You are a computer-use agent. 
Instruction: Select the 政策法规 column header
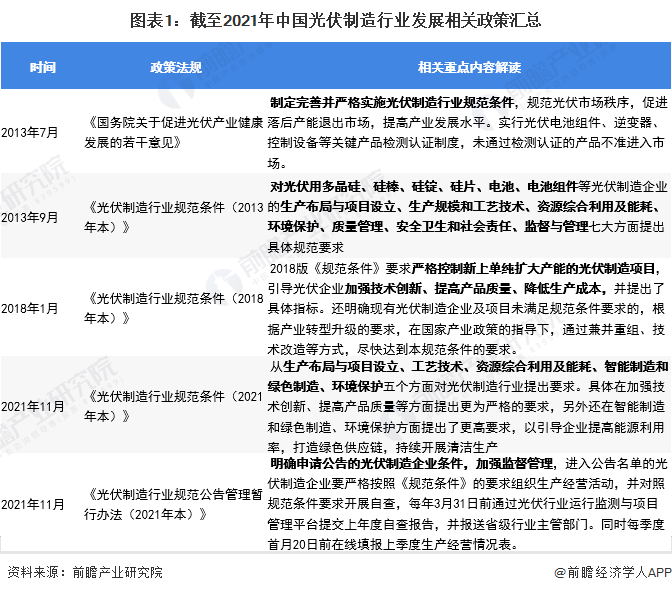176,67
